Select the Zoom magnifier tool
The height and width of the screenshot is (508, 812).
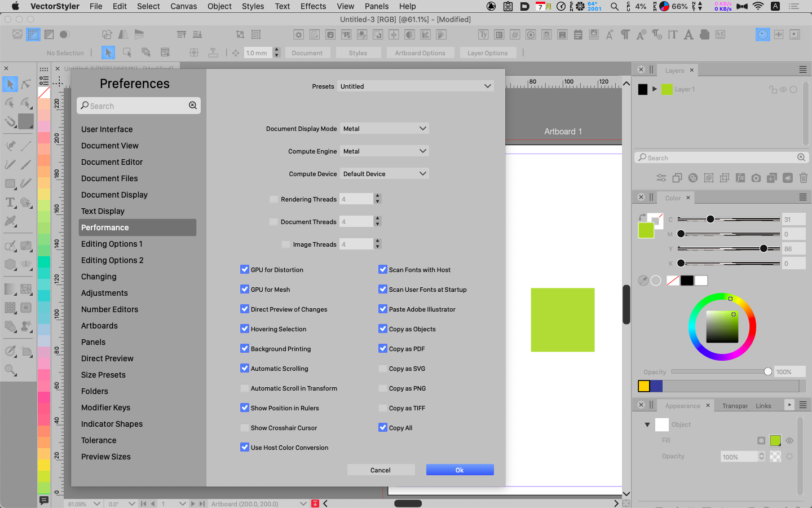(x=10, y=370)
